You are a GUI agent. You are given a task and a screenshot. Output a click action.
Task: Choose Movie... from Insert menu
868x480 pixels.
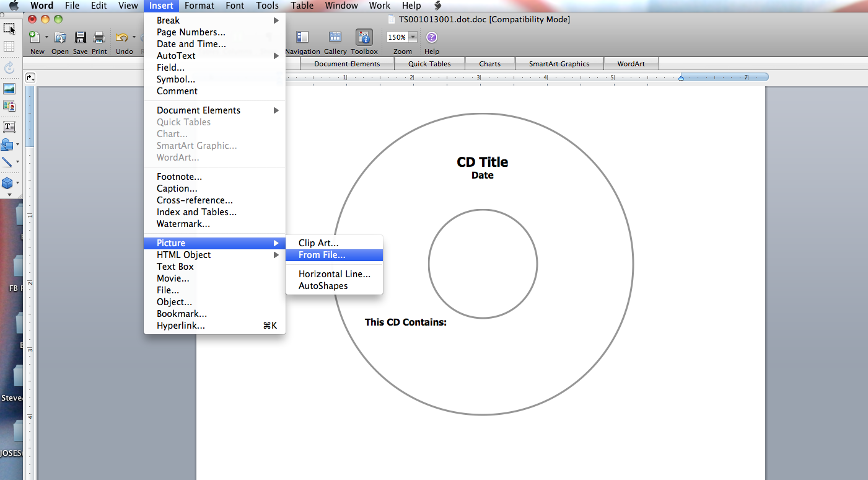[214, 278]
